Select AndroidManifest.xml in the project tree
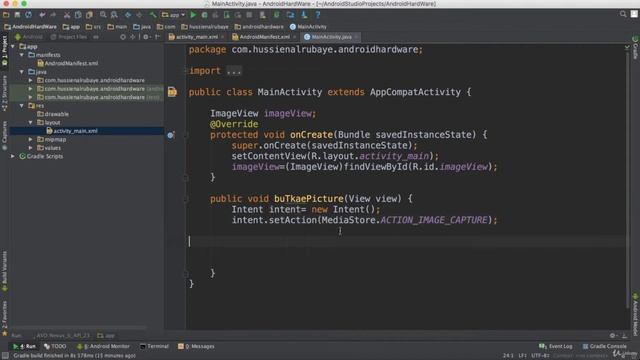640x360 pixels. pos(68,63)
